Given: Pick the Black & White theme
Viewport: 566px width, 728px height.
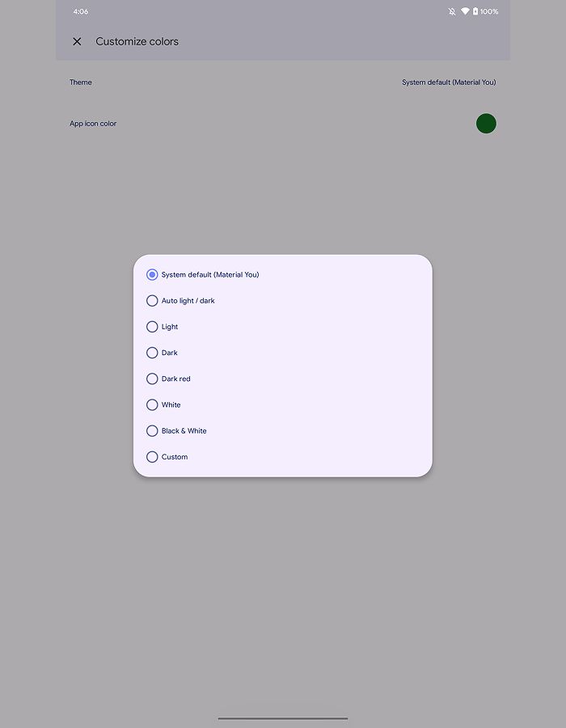Looking at the screenshot, I should click(x=152, y=430).
